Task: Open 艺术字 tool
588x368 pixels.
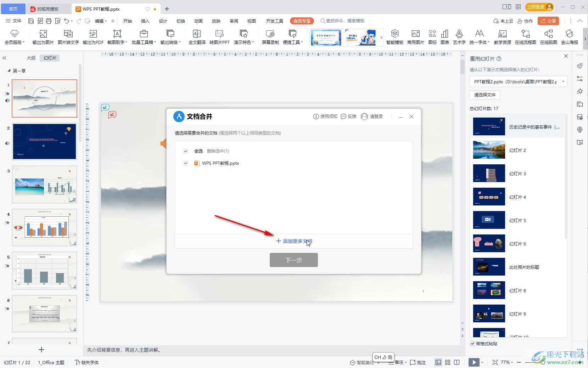Action: click(459, 37)
